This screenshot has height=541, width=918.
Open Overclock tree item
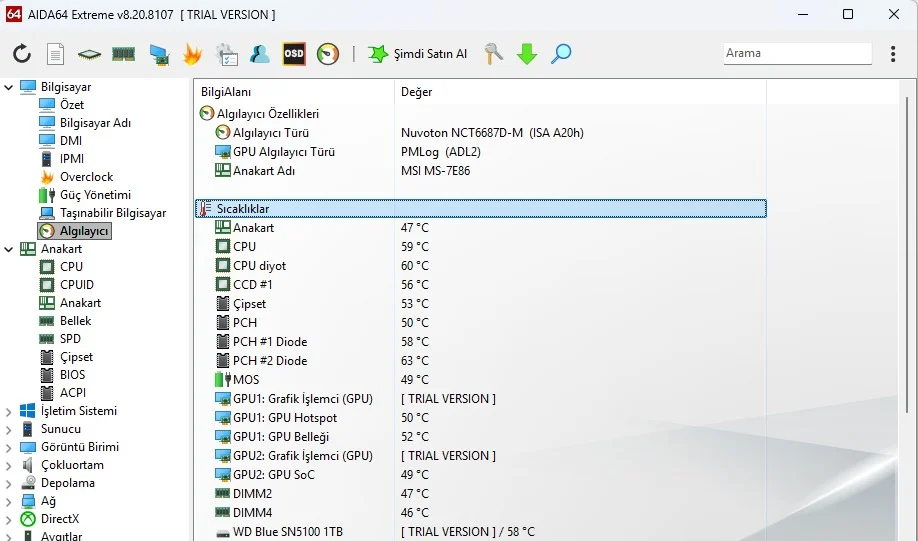click(x=76, y=177)
